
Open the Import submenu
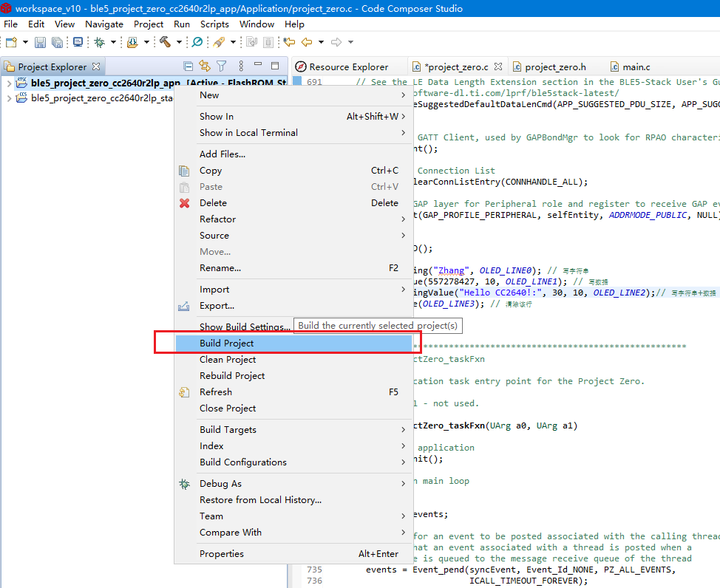(x=294, y=290)
